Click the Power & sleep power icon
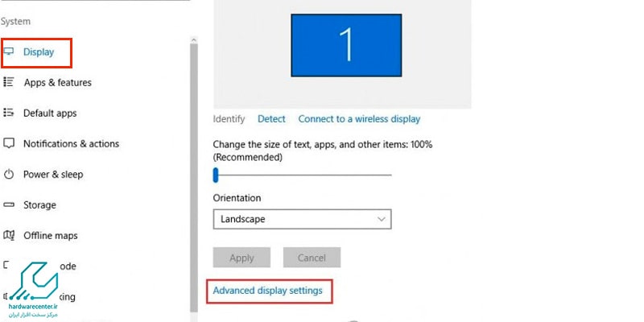 click(x=9, y=174)
